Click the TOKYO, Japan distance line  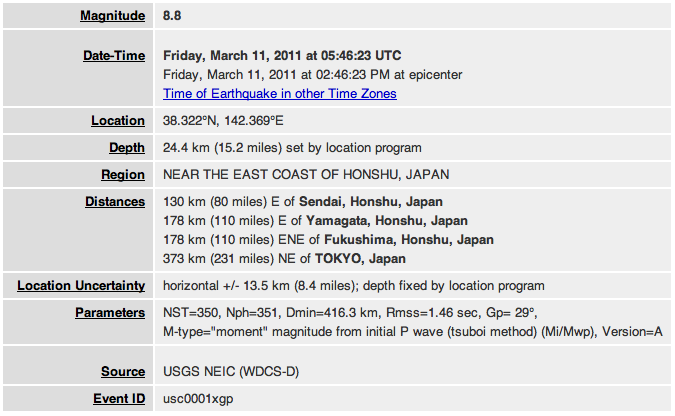point(285,258)
